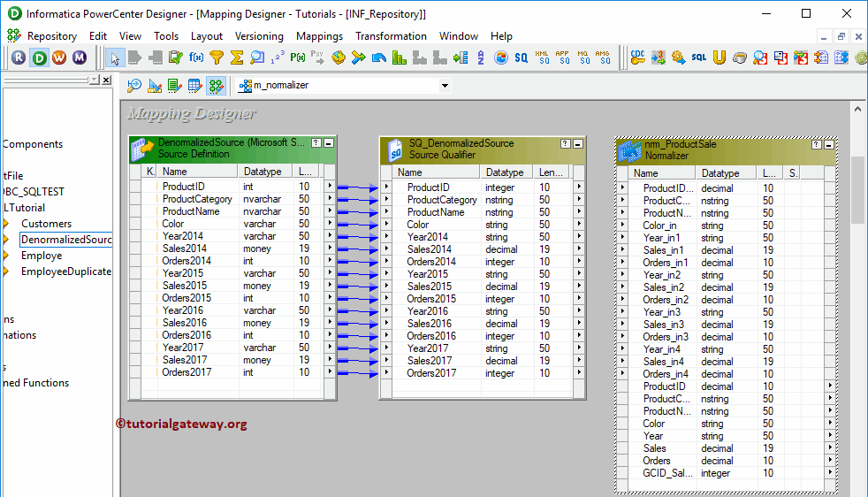Select the Sorter A-Z transformation icon
Viewport: 868px width, 497px height.
click(480, 57)
